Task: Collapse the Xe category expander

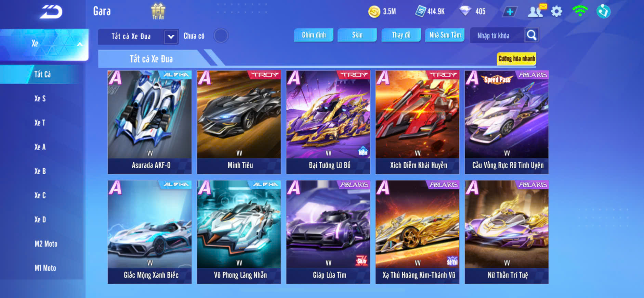Action: point(79,44)
